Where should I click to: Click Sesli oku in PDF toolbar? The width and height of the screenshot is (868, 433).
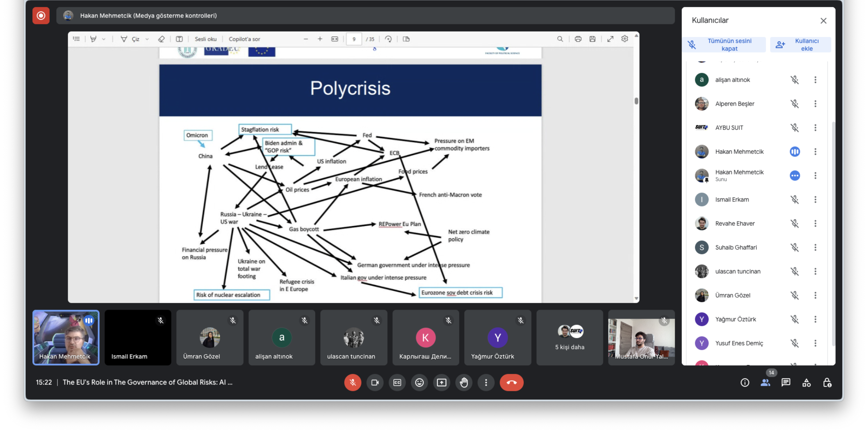click(x=205, y=39)
